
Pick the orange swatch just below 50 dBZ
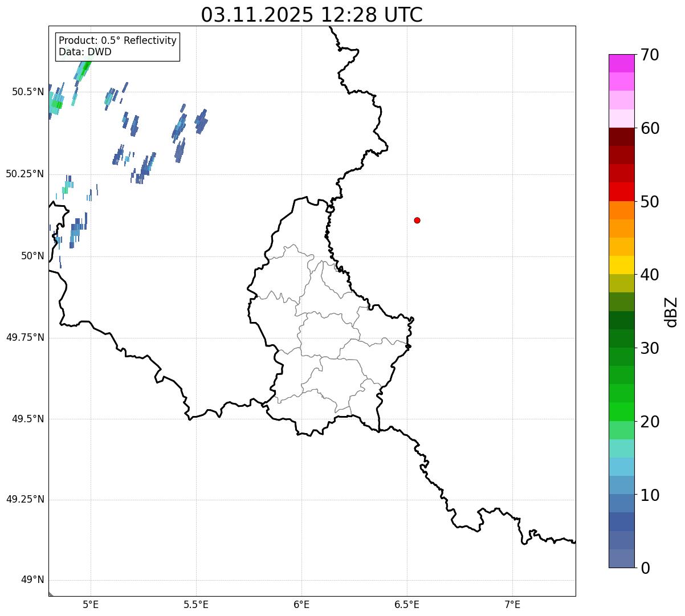(x=622, y=210)
